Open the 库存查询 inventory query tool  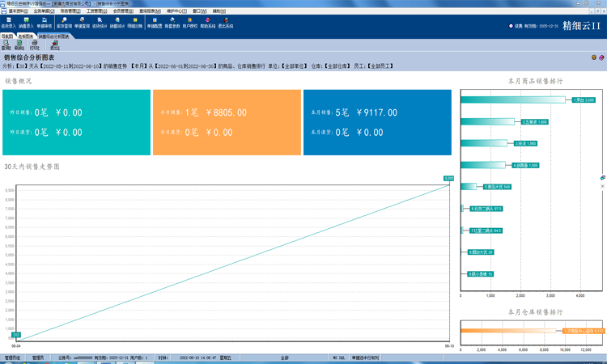click(63, 23)
